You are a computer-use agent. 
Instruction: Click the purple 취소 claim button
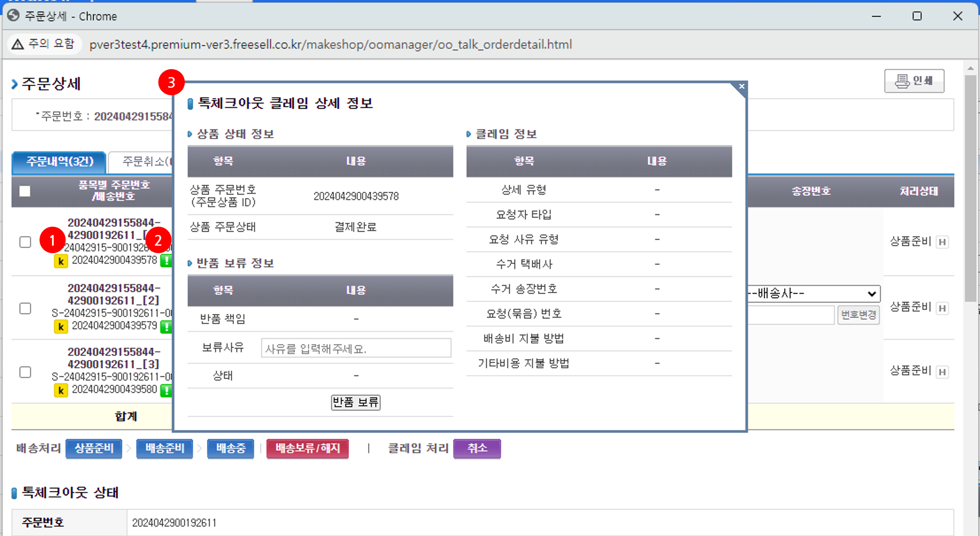477,448
